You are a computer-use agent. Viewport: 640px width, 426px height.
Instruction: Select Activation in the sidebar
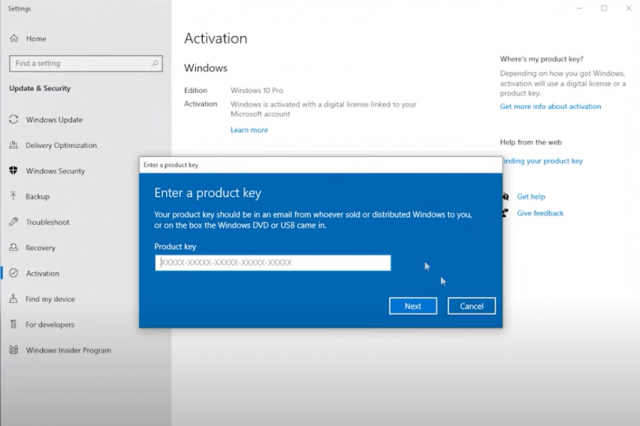(42, 273)
